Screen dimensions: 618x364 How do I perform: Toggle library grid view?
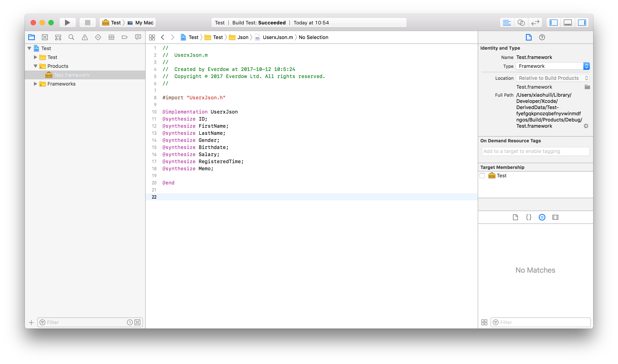(x=484, y=322)
